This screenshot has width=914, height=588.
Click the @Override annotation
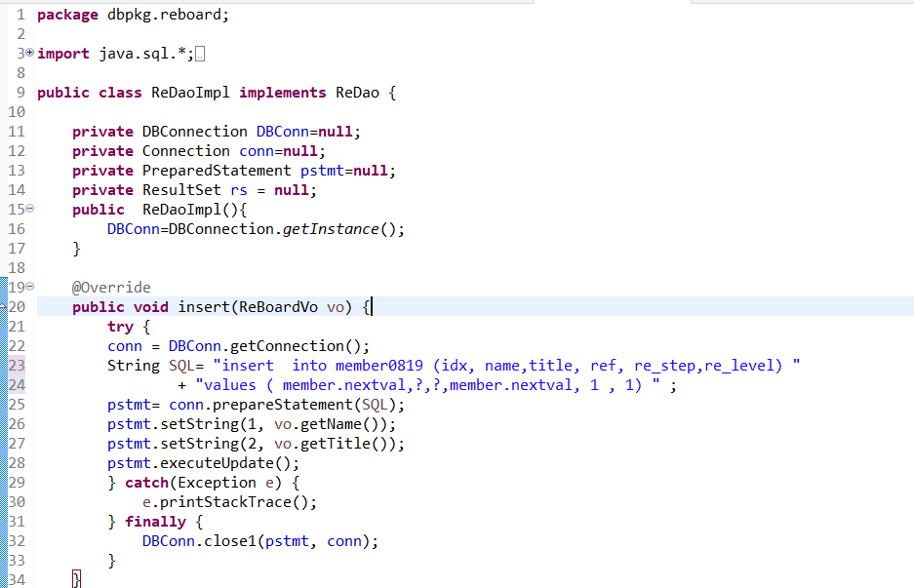point(111,288)
